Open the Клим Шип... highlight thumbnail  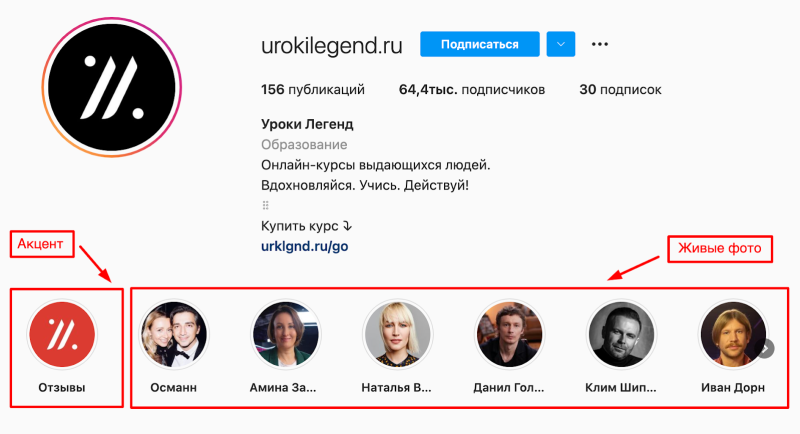(621, 335)
